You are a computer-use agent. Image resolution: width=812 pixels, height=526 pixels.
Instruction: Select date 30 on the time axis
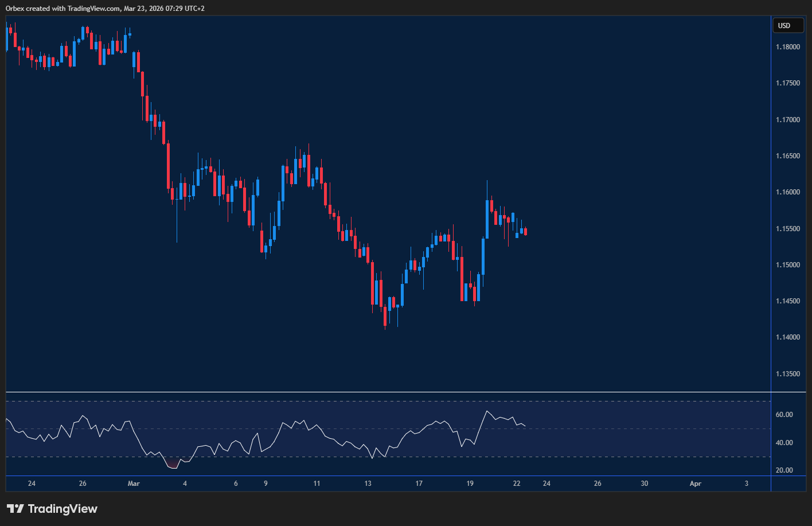645,484
